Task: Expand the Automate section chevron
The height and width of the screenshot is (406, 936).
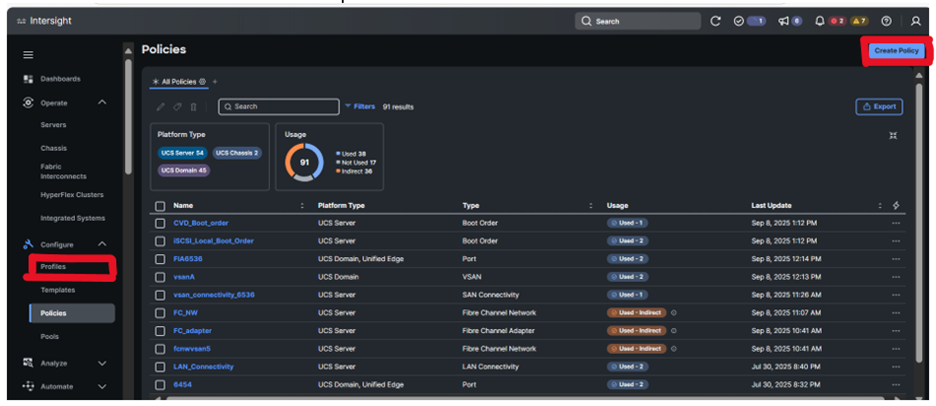Action: [x=102, y=386]
